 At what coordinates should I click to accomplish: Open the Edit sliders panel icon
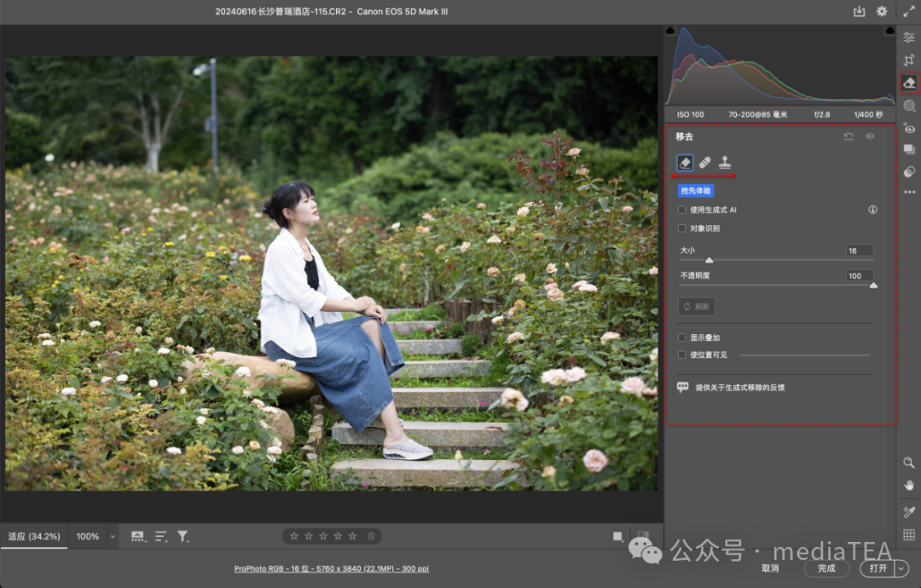click(909, 37)
